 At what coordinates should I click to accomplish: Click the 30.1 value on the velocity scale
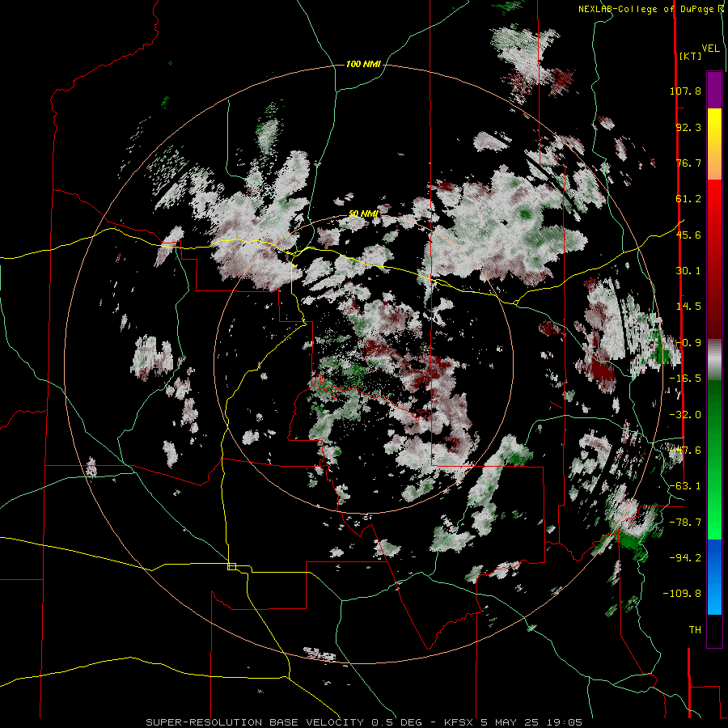(x=688, y=271)
